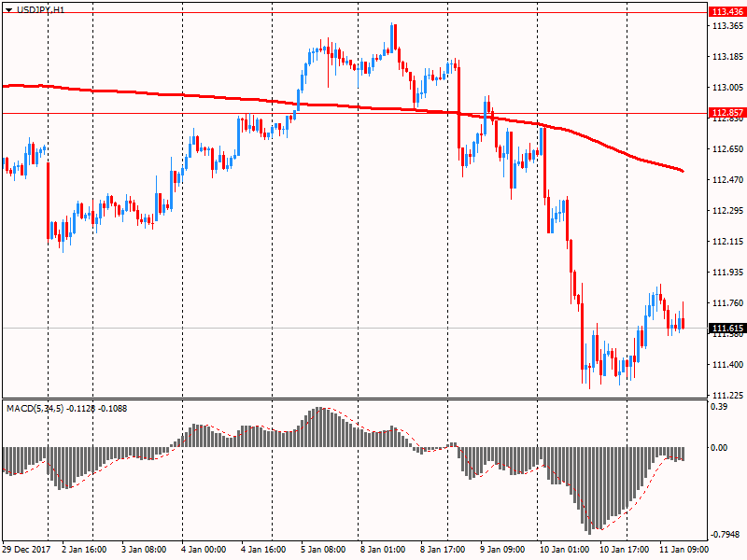Screen dimensions: 747x560
Task: Click the 112.470 price scale value
Action: (x=727, y=179)
